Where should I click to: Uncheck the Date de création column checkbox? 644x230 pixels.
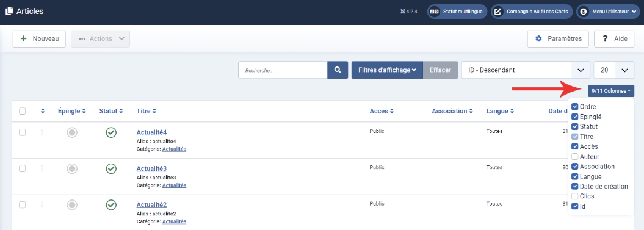tap(575, 187)
